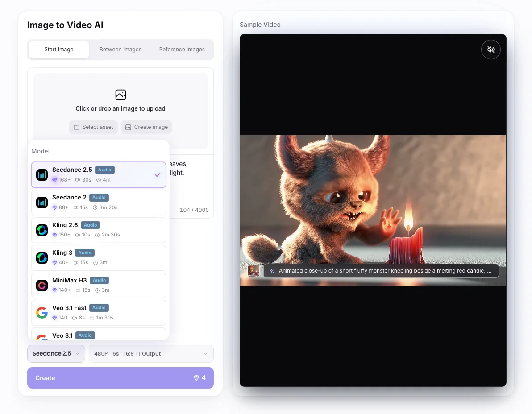Click the Audio badge on Kling 3
The image size is (532, 414).
[x=85, y=253]
